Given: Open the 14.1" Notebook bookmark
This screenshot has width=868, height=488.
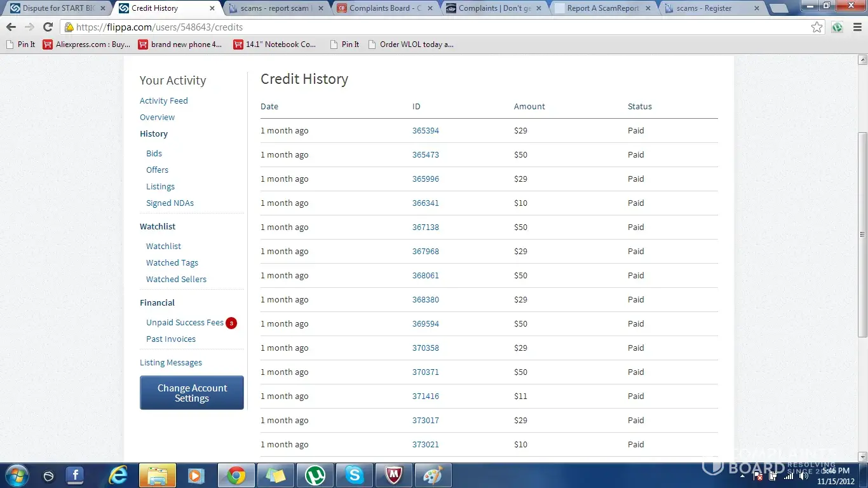Looking at the screenshot, I should click(275, 44).
